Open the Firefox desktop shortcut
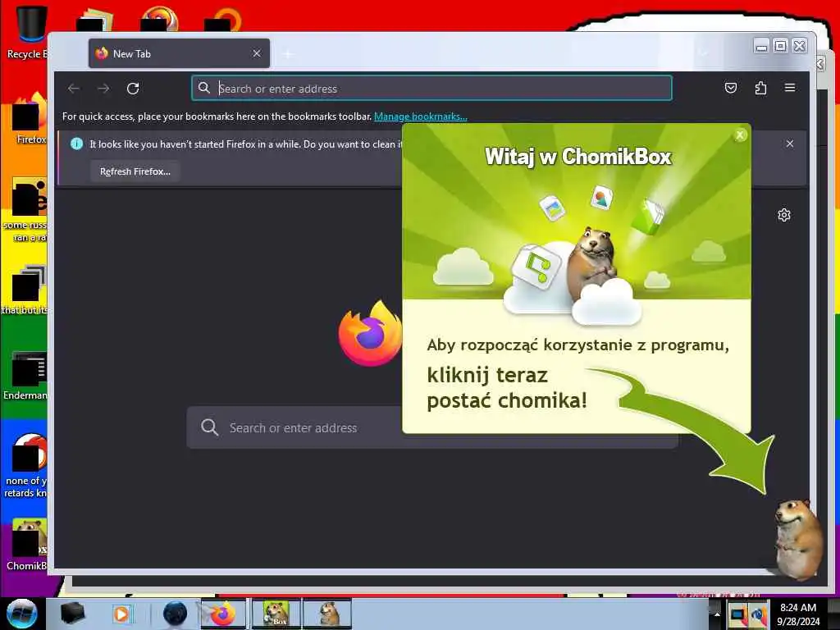 (30, 119)
